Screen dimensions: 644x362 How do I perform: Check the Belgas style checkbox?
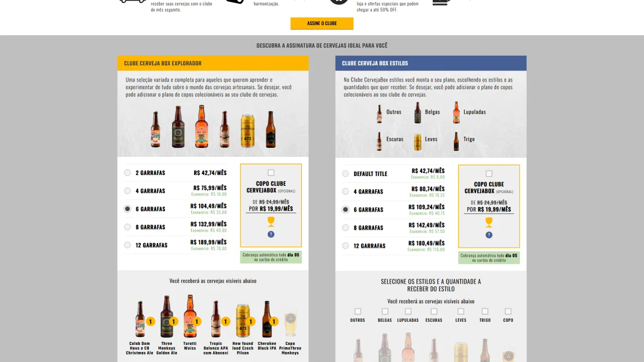[x=385, y=311]
